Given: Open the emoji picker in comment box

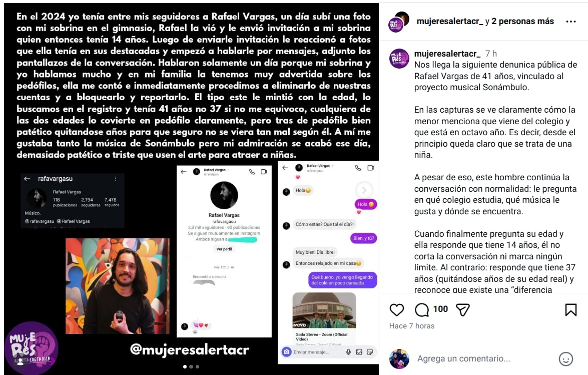Looking at the screenshot, I should click(565, 359).
